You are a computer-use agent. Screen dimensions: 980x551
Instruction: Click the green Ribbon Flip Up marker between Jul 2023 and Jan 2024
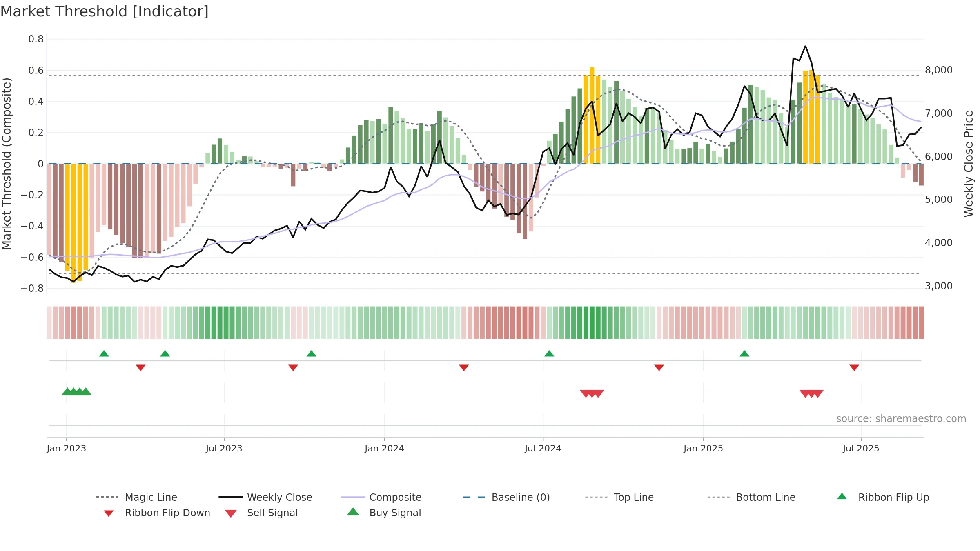(312, 353)
